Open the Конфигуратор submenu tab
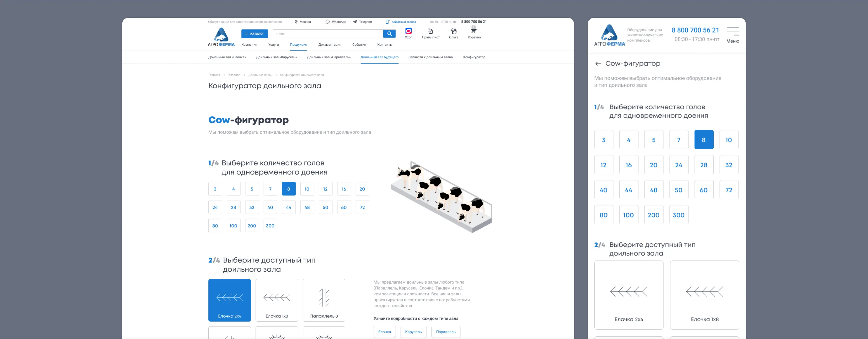868x339 pixels. pyautogui.click(x=474, y=57)
